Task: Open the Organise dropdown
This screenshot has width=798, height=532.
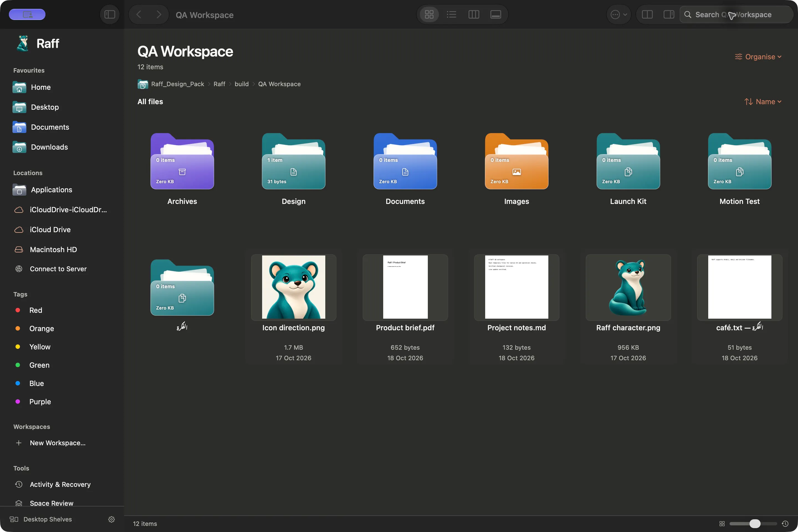Action: [x=758, y=57]
